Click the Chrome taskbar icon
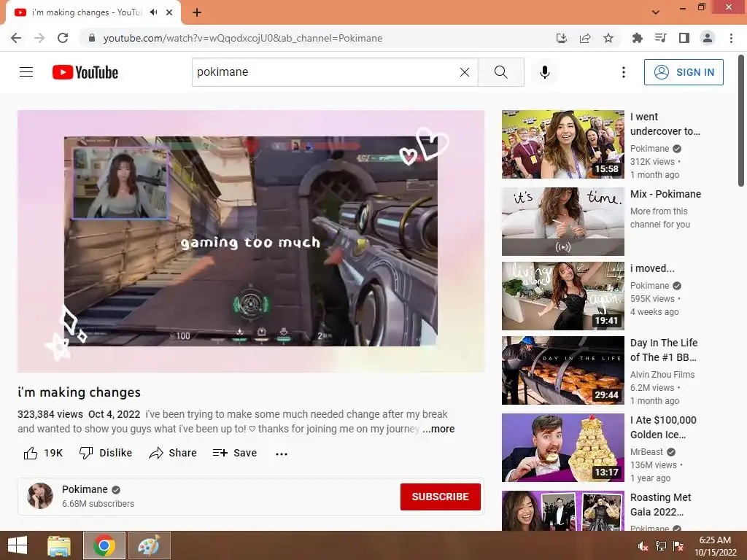 pos(104,545)
